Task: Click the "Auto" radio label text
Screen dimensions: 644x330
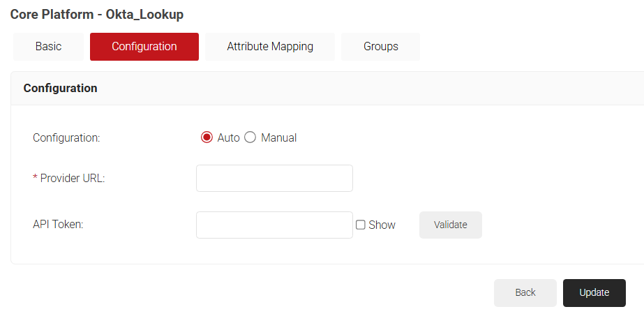Action: [228, 138]
